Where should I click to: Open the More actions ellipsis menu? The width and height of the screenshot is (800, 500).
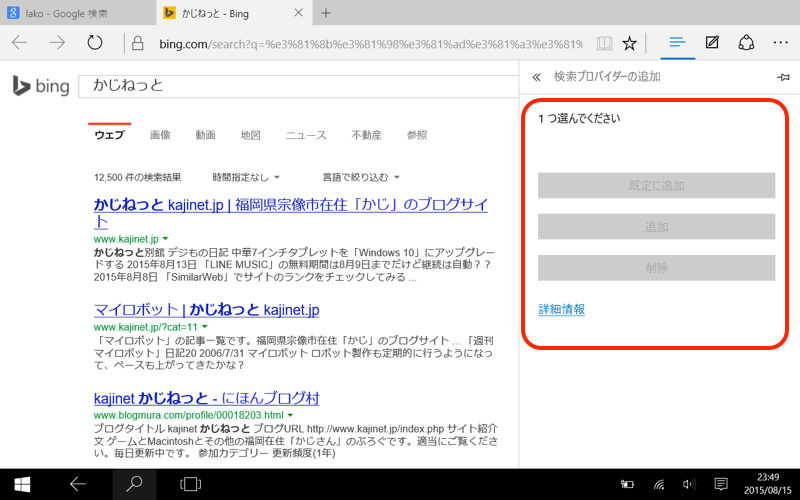point(781,43)
